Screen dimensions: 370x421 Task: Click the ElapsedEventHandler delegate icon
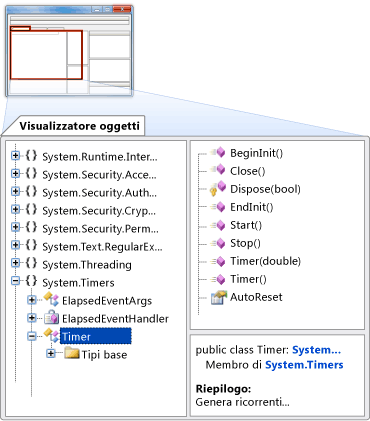click(x=52, y=318)
